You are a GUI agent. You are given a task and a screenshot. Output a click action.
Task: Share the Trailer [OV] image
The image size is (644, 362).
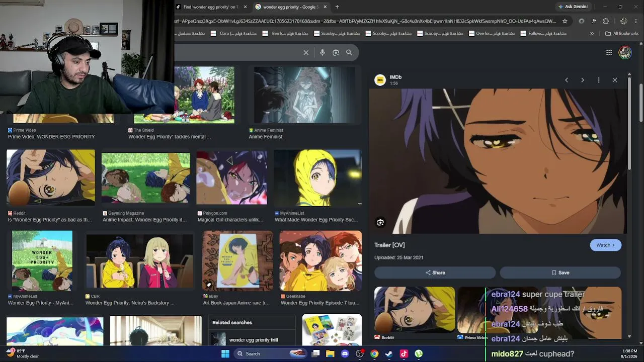click(x=435, y=273)
